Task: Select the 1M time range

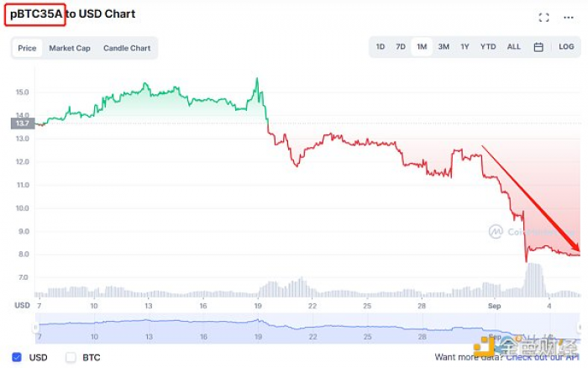Action: [422, 47]
